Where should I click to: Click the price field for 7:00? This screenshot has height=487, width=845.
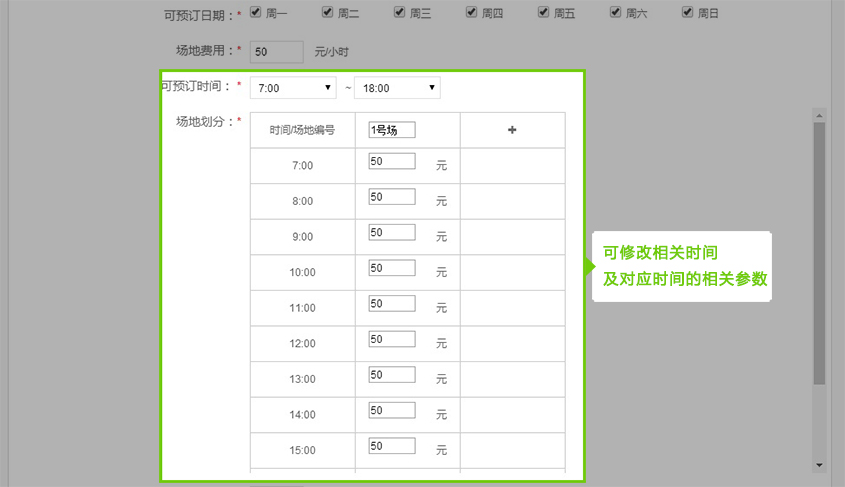(x=392, y=161)
